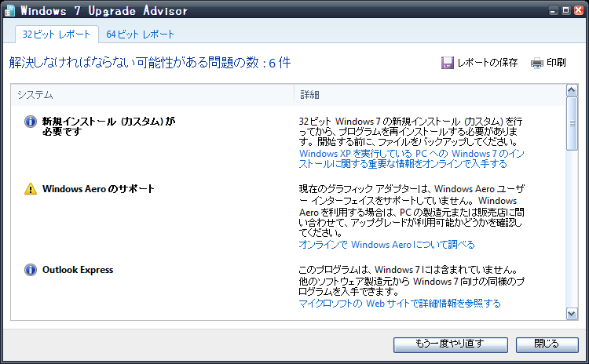
Task: Click the floppy disk save report icon
Action: tap(447, 63)
